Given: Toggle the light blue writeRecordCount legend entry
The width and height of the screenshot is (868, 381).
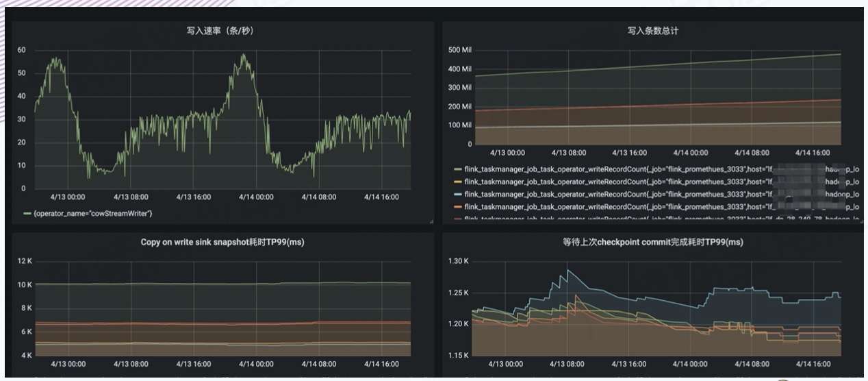Looking at the screenshot, I should click(x=661, y=194).
